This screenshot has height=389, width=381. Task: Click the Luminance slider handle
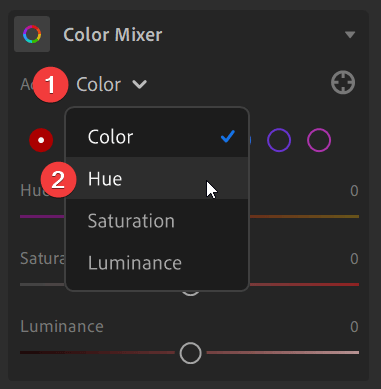pos(190,353)
